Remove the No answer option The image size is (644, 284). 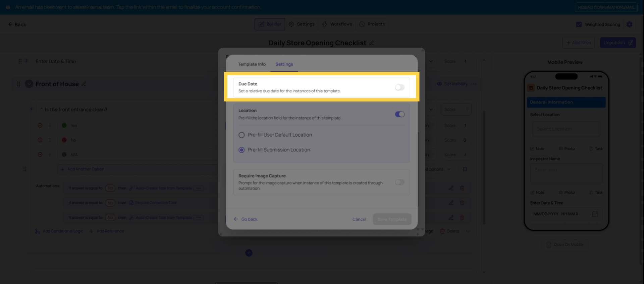(40, 140)
